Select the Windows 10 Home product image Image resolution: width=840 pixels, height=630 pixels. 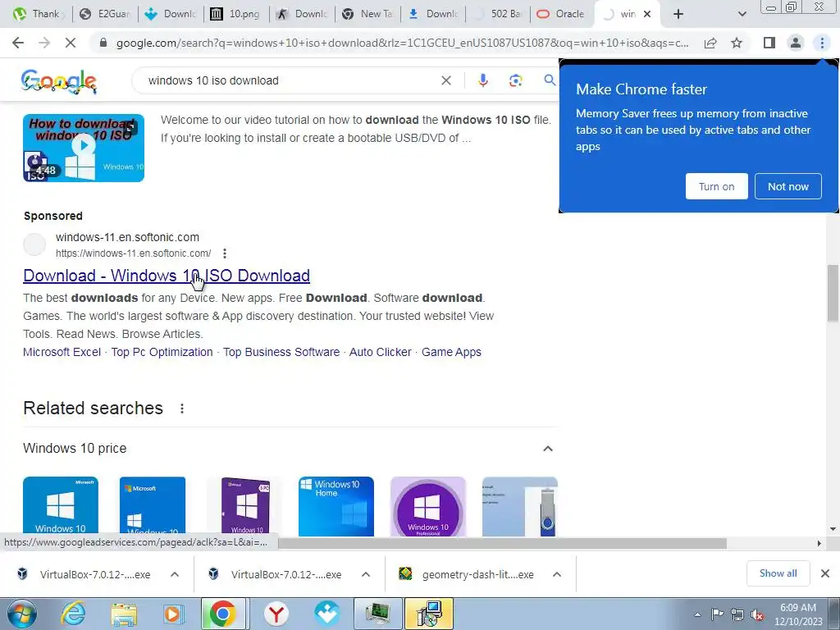336,506
